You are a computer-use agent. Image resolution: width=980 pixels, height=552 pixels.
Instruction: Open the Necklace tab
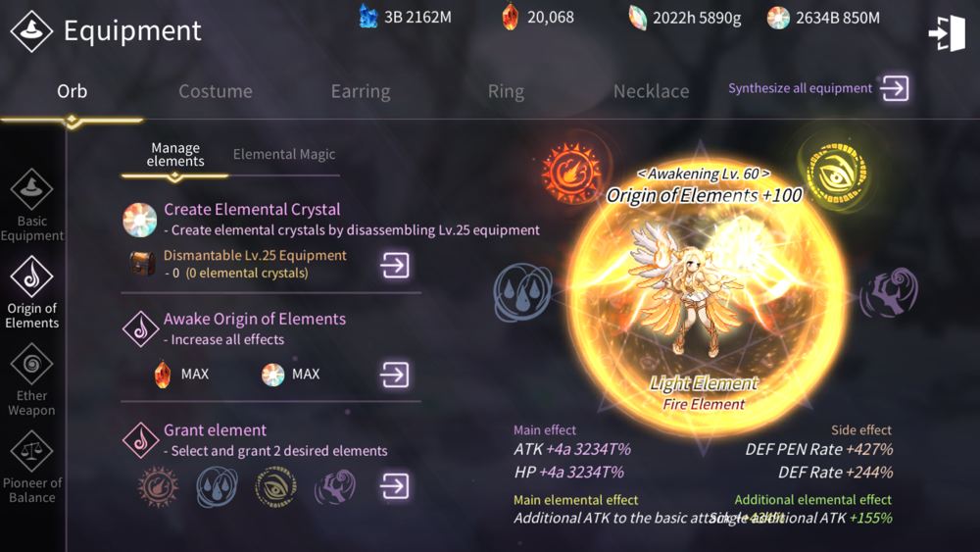click(x=652, y=91)
